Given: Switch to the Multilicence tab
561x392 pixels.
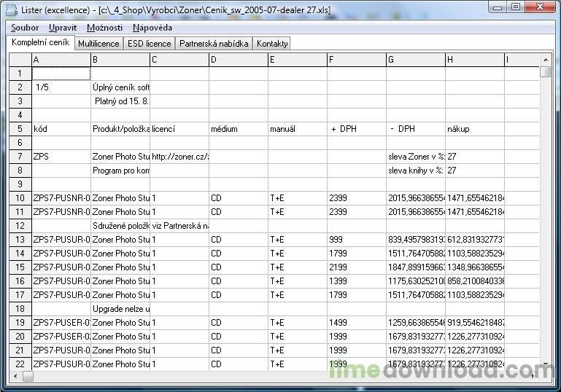Looking at the screenshot, I should coord(98,44).
